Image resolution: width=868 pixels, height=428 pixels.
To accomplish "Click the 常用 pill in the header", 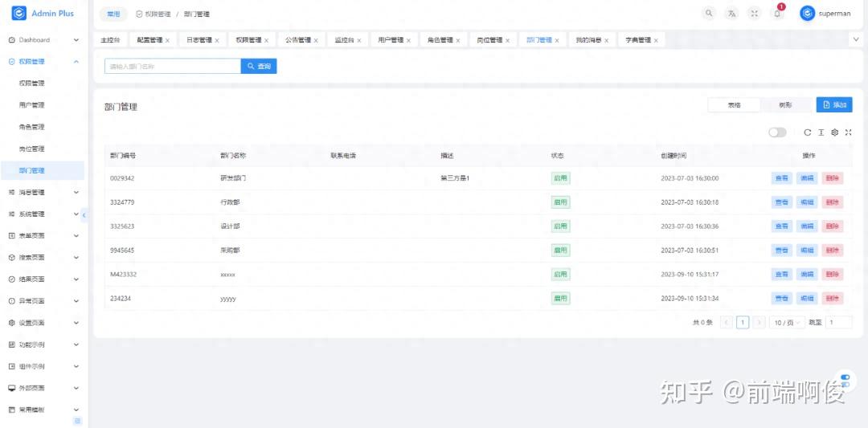I will pyautogui.click(x=113, y=14).
